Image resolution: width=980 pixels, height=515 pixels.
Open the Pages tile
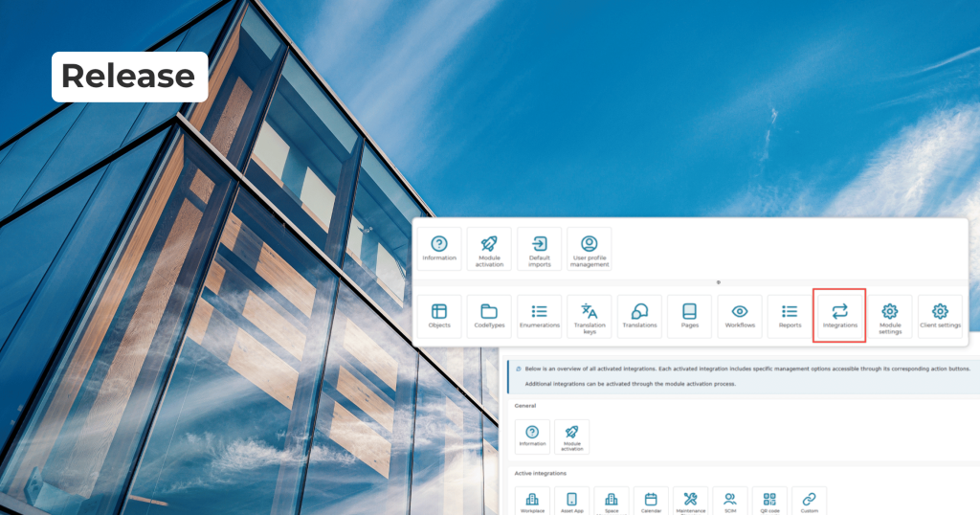689,316
